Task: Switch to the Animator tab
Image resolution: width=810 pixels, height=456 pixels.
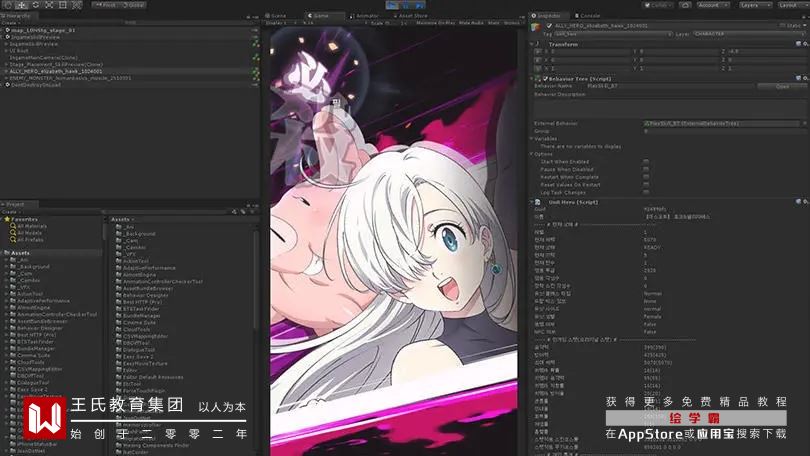Action: [x=364, y=16]
